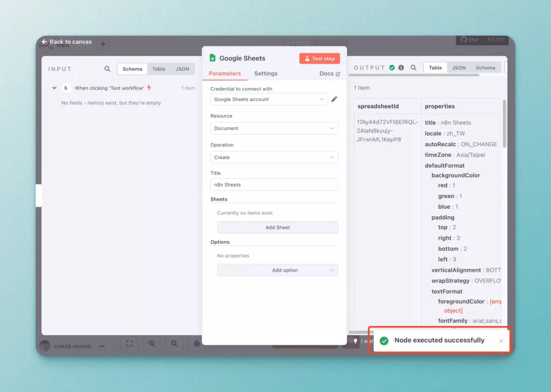Click the 'fontFamily' property row

point(469,320)
